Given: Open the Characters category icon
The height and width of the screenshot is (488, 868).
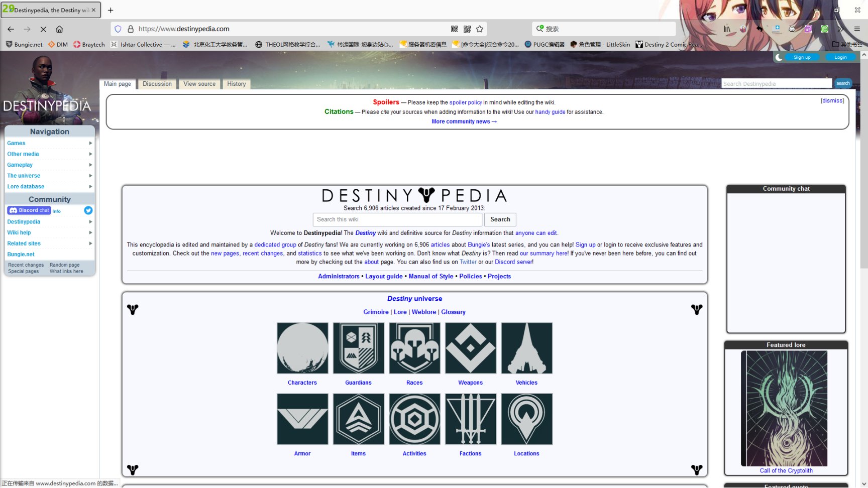Looking at the screenshot, I should [302, 348].
